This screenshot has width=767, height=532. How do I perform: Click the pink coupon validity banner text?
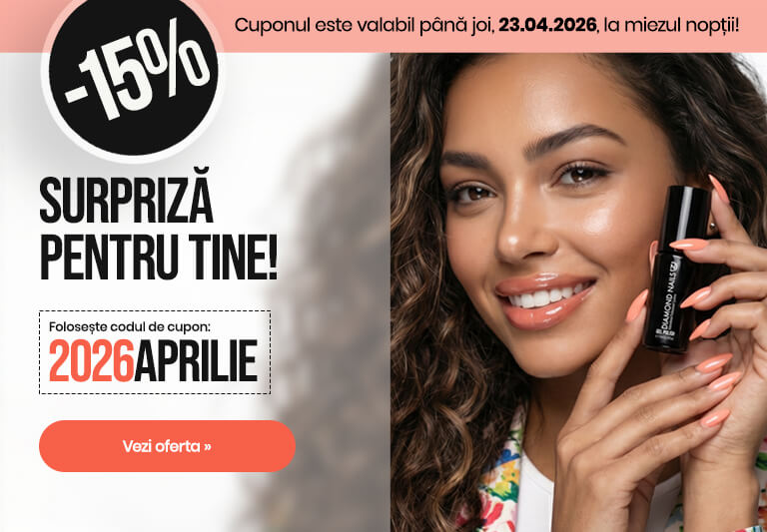click(x=486, y=25)
